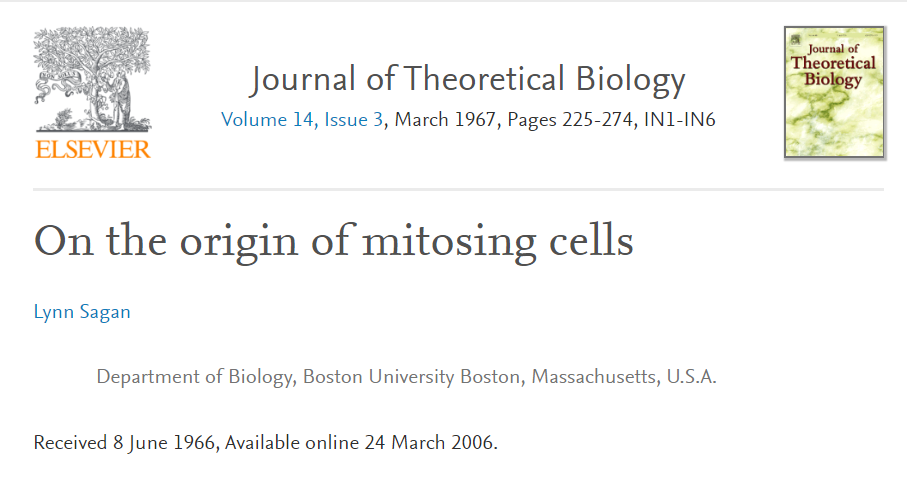Open the Volume 14 link
The image size is (907, 504).
click(x=267, y=121)
